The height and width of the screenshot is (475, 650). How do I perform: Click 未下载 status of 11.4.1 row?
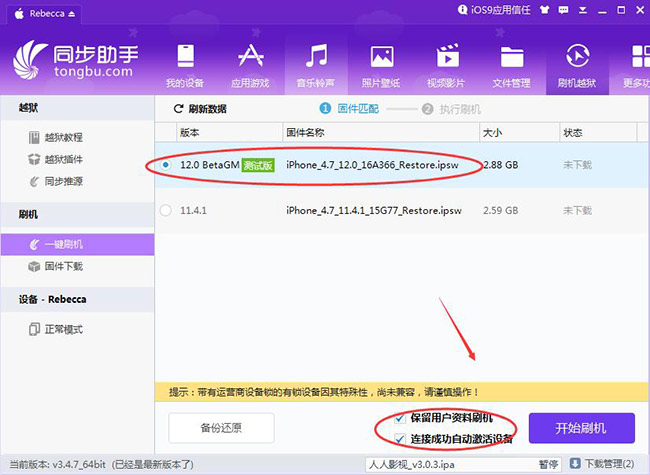[x=577, y=211]
